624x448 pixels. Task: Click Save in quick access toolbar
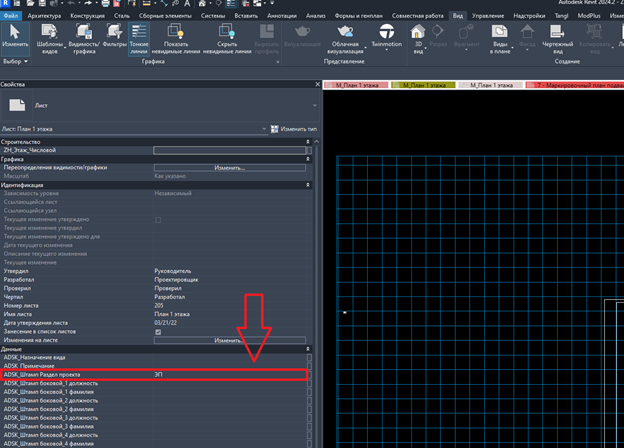pos(42,3)
